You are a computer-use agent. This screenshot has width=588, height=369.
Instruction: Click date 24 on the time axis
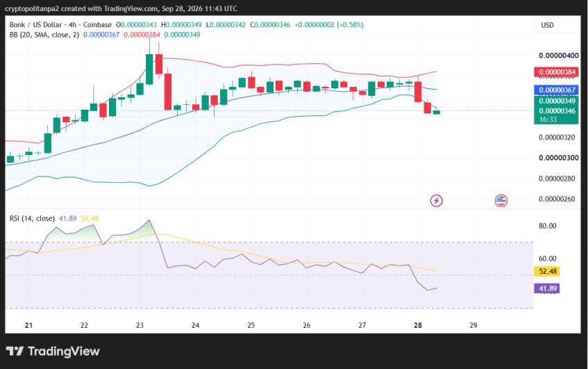point(195,325)
